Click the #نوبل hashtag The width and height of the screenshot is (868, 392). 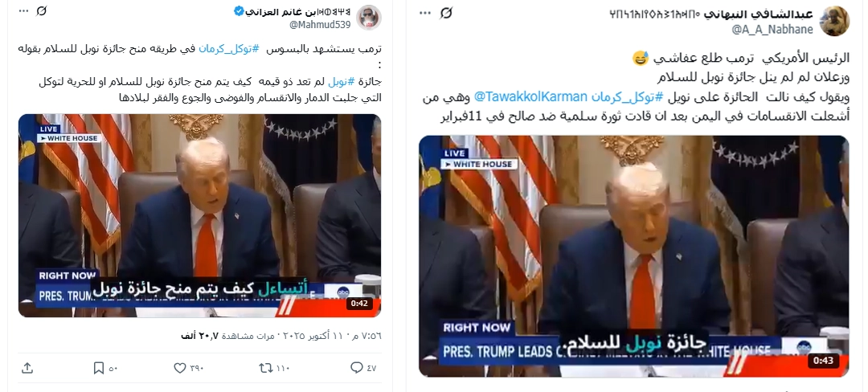(x=341, y=82)
